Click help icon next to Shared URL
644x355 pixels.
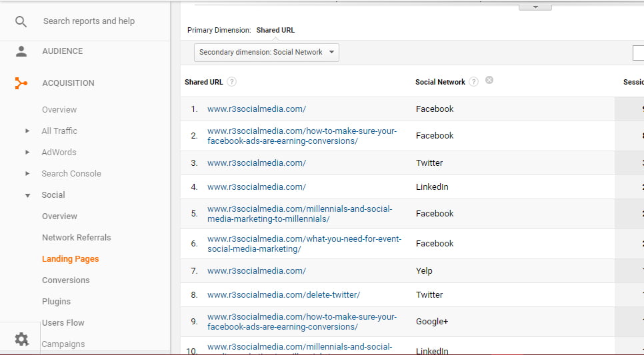pyautogui.click(x=231, y=82)
